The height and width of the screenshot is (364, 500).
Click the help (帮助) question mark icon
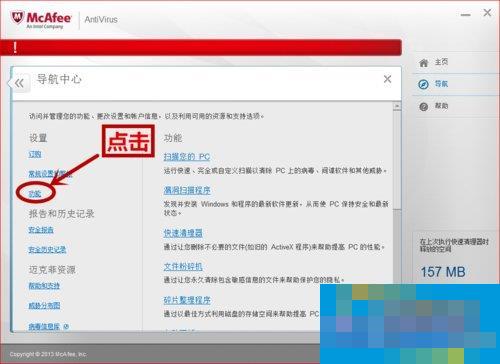click(423, 107)
